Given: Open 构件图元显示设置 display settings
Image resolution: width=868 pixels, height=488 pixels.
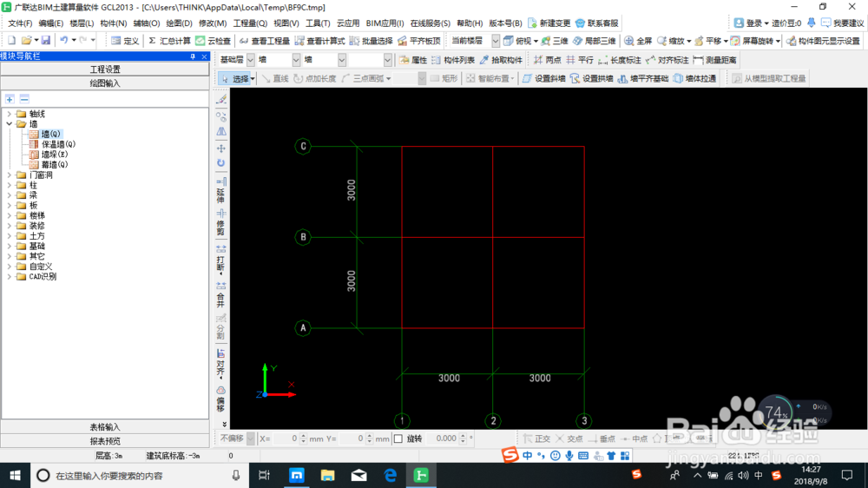Looking at the screenshot, I should (x=823, y=41).
